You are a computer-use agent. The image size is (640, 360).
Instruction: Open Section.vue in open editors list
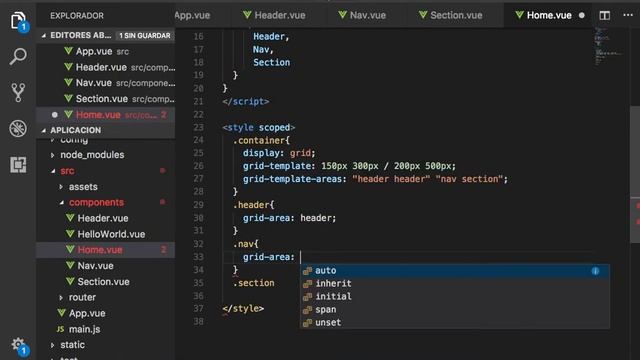click(x=106, y=99)
